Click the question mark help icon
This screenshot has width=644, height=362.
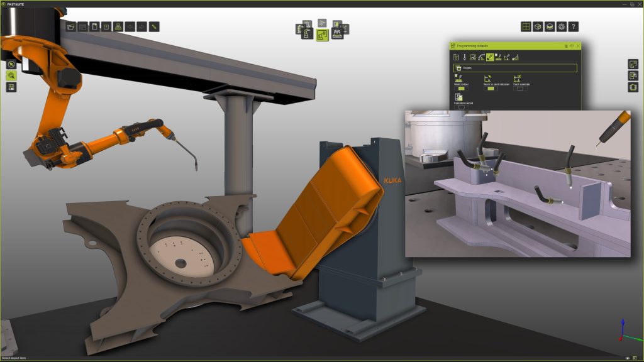[x=574, y=26]
